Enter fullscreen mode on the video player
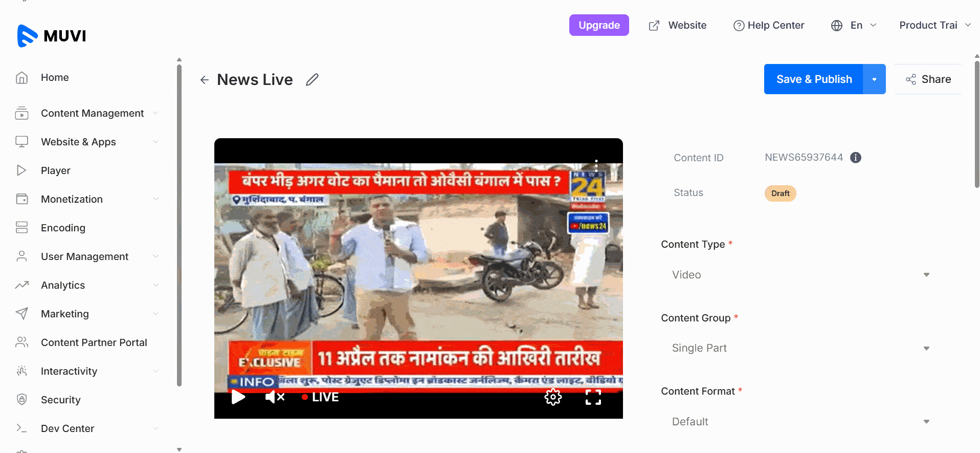Viewport: 980px width, 453px height. 593,397
